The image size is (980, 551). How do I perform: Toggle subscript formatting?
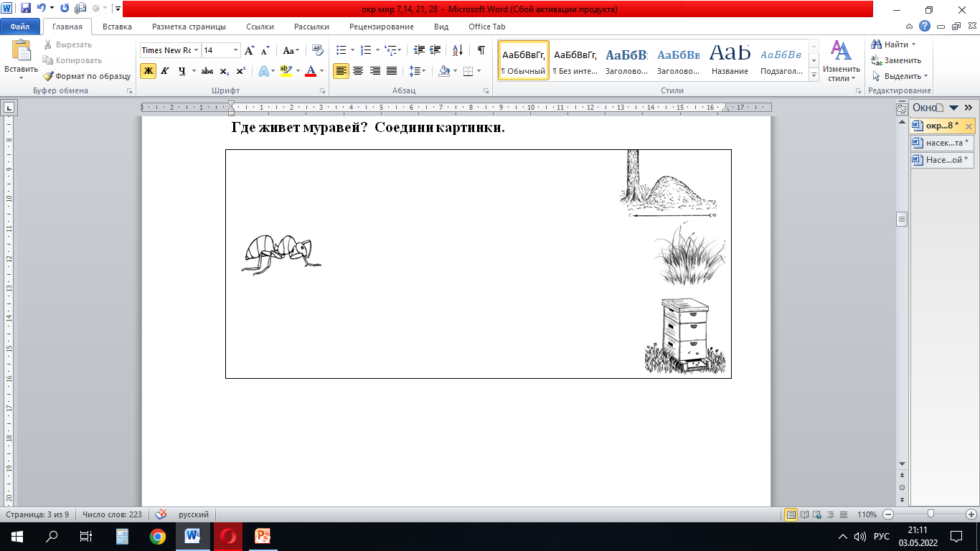[224, 71]
